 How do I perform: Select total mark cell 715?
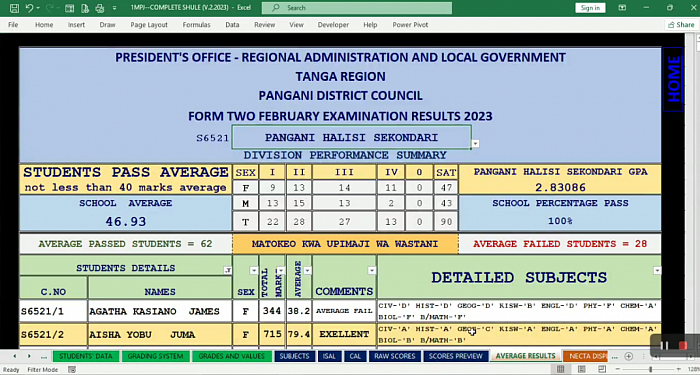272,334
